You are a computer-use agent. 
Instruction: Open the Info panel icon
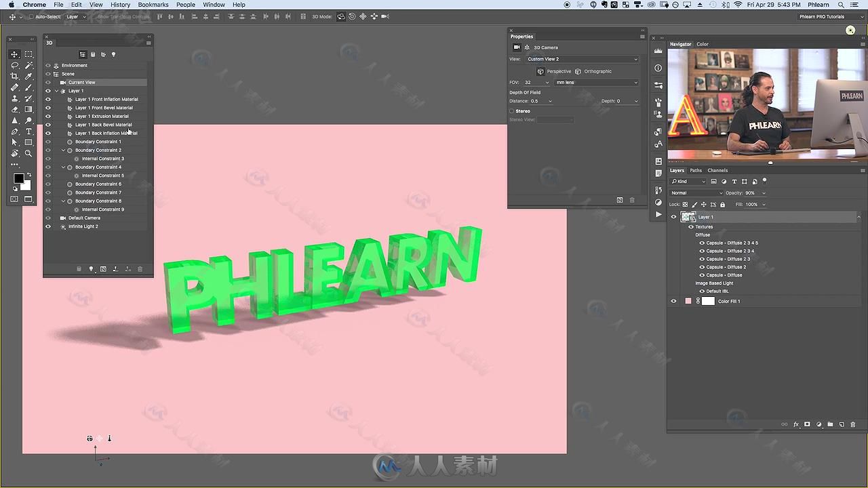(658, 68)
